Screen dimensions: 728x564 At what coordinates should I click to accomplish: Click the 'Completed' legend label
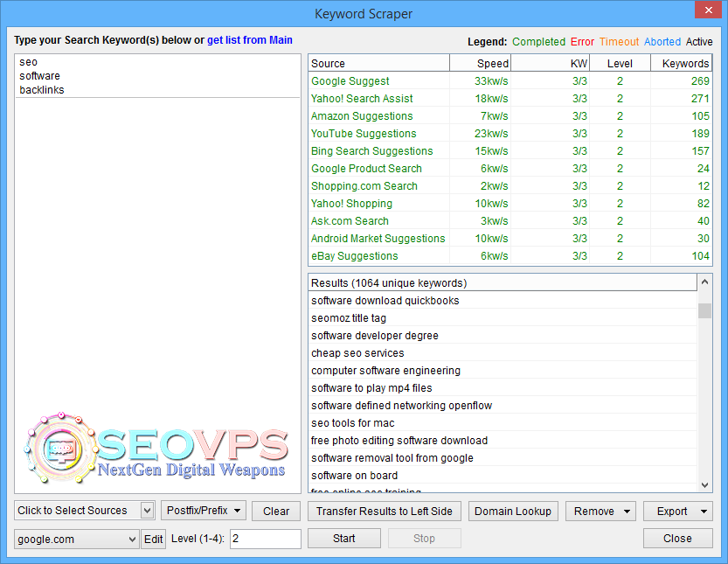pos(538,42)
